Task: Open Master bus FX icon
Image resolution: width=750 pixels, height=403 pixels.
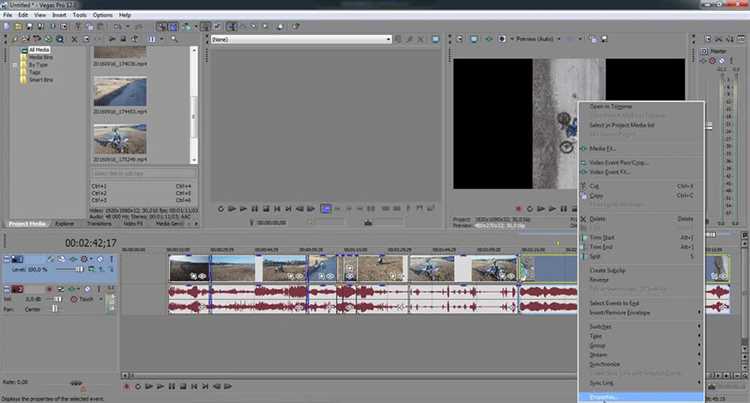Action: (703, 61)
